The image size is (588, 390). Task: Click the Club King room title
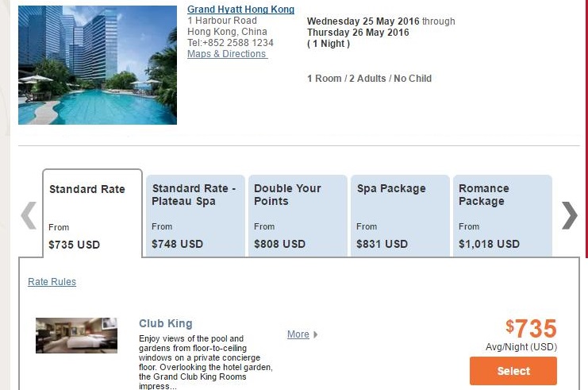[x=165, y=323]
